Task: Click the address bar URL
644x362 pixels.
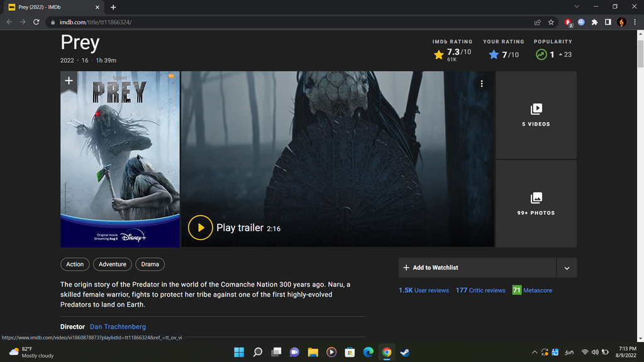Action: [96, 22]
